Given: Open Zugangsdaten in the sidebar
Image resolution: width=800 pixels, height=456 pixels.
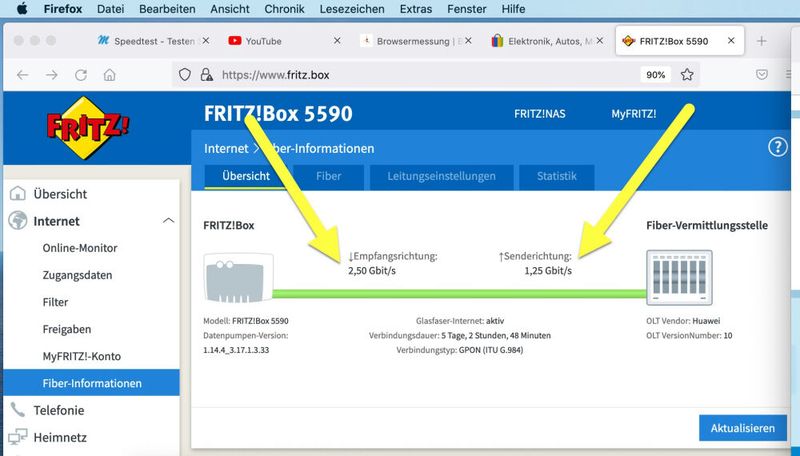Looking at the screenshot, I should [x=78, y=275].
